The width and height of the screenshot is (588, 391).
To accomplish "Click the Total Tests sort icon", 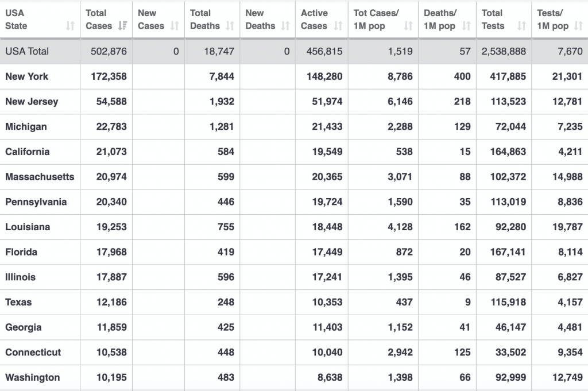I will click(521, 26).
